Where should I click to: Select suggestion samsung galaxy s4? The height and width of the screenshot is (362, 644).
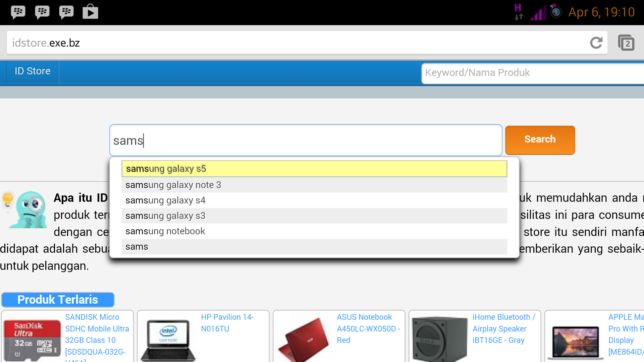pyautogui.click(x=314, y=200)
